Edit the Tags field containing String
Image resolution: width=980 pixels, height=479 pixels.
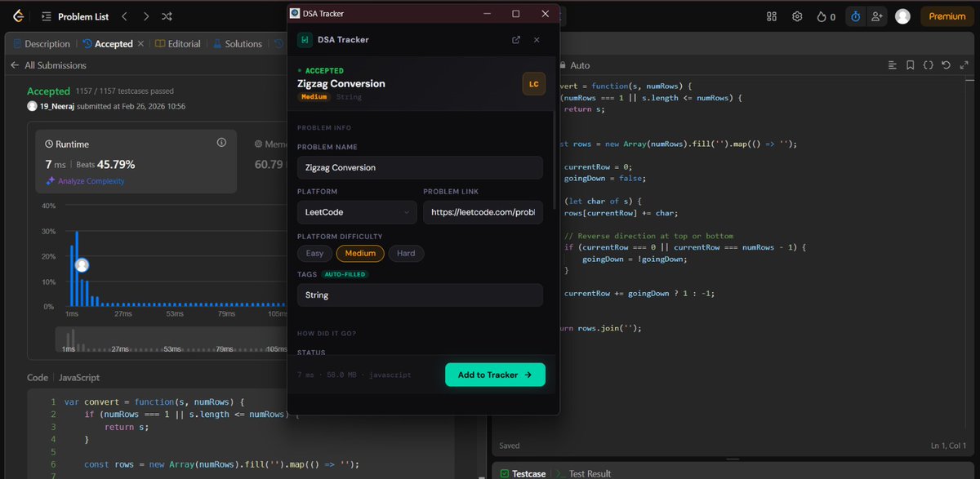point(420,295)
